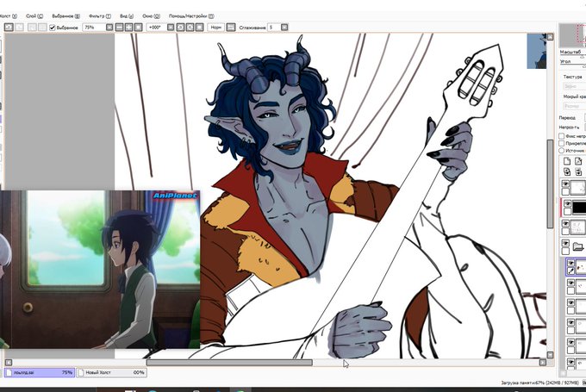The height and width of the screenshot is (392, 586).
Task: Tick the link checkbox under the topmost layer eye
Action: (565, 192)
